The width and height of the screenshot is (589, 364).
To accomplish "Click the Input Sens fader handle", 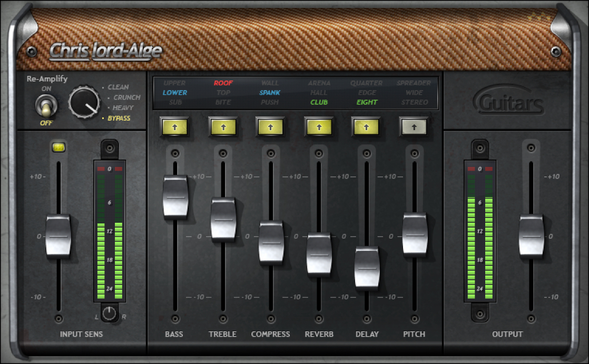I will (x=58, y=236).
